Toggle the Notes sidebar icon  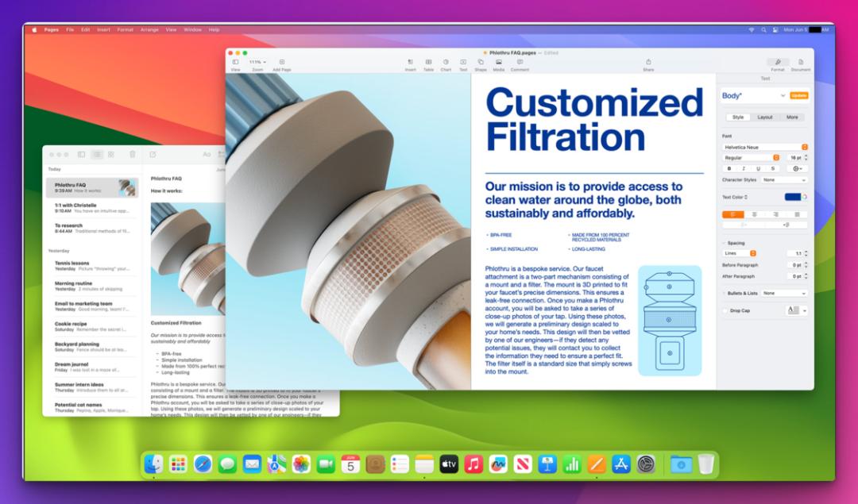tap(82, 155)
